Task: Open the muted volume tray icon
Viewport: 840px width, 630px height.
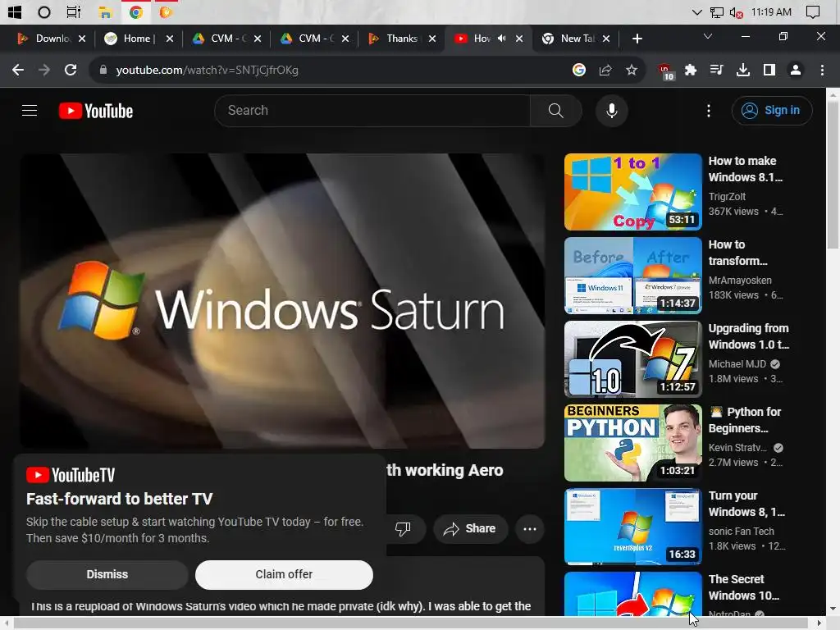Action: [736, 12]
